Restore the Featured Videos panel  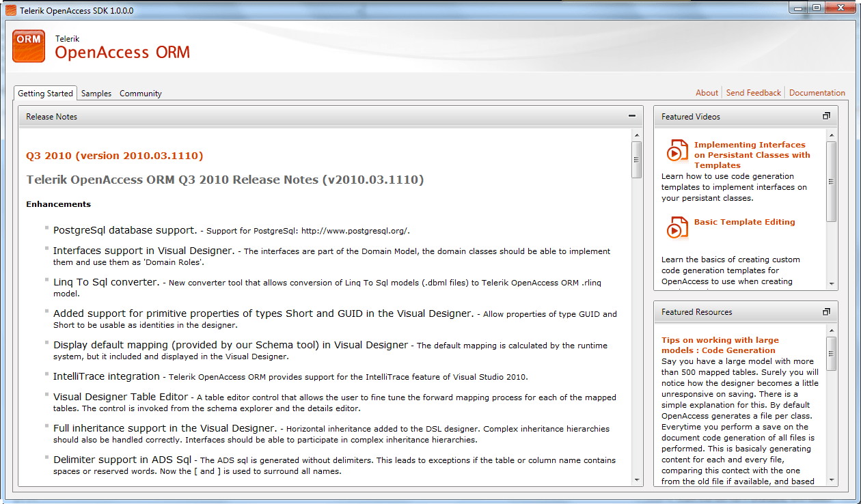tap(826, 116)
